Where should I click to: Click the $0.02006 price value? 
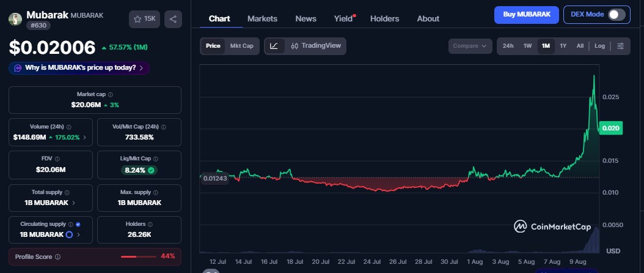click(52, 48)
